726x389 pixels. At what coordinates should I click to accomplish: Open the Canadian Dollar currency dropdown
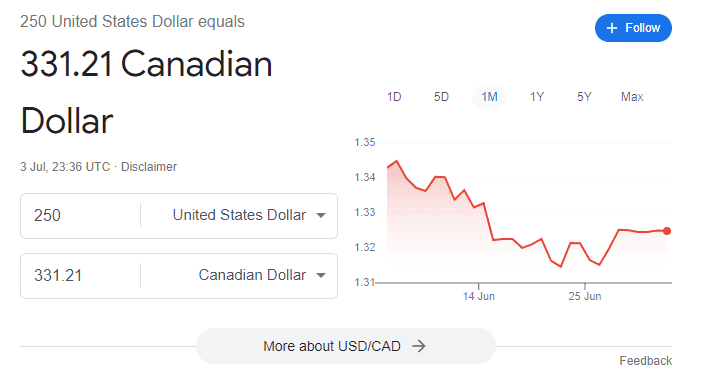[262, 275]
